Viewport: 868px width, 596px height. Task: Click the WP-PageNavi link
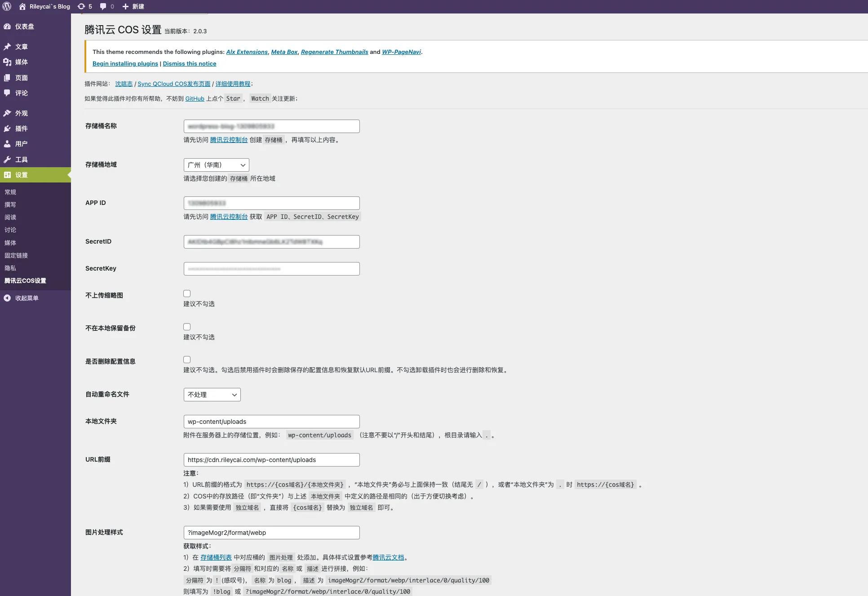click(x=401, y=52)
